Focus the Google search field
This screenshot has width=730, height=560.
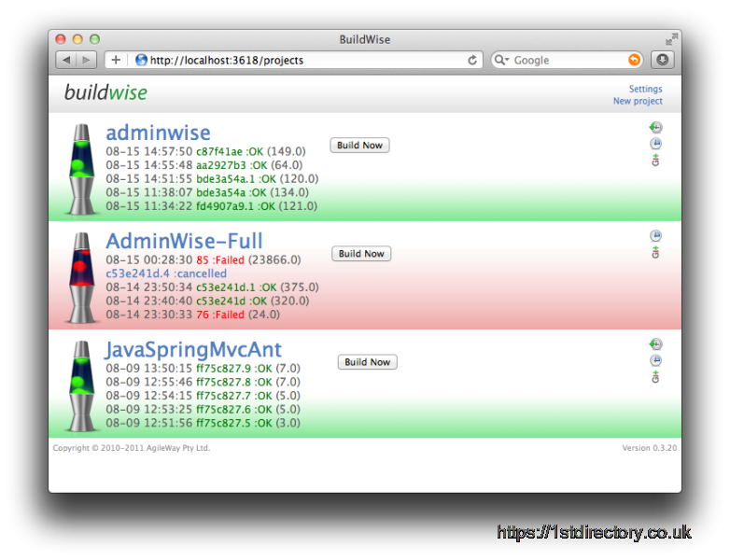pos(569,60)
